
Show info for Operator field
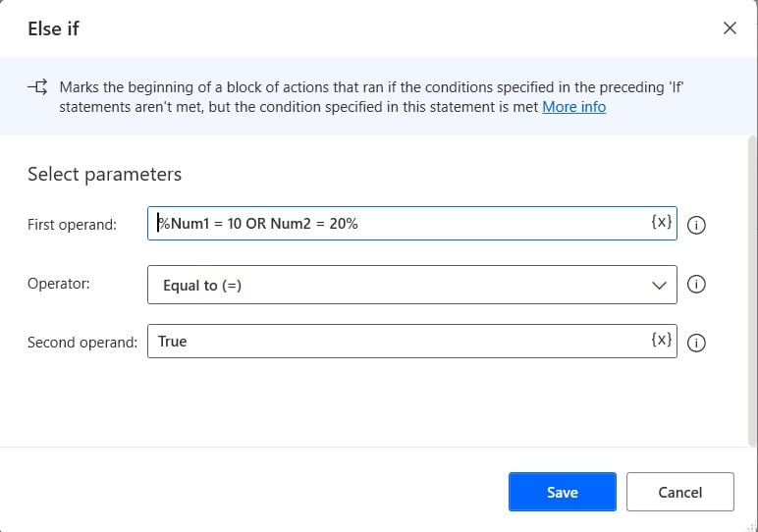696,284
